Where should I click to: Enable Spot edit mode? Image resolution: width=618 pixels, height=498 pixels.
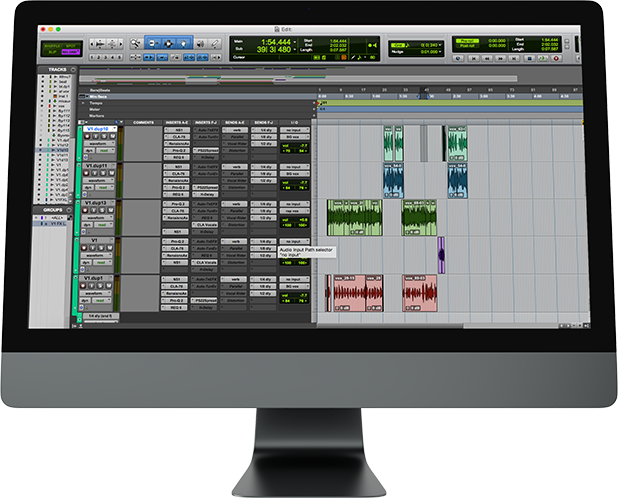click(x=71, y=46)
